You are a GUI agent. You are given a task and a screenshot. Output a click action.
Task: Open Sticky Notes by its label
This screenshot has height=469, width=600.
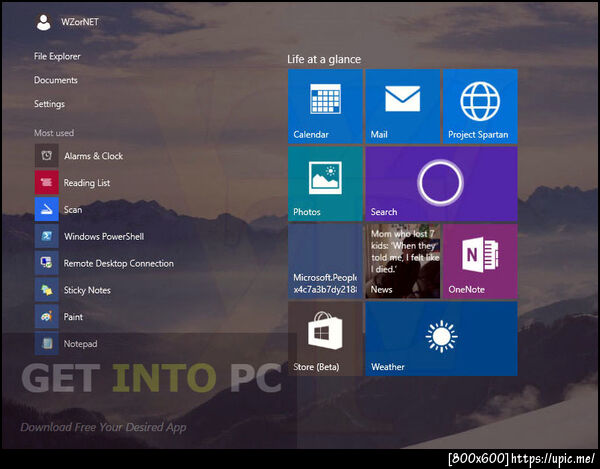pos(87,290)
